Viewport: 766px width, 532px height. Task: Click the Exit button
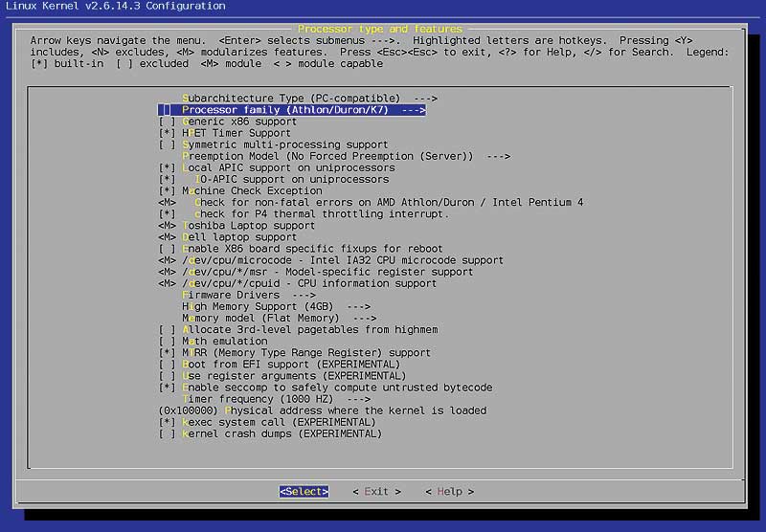pos(376,492)
